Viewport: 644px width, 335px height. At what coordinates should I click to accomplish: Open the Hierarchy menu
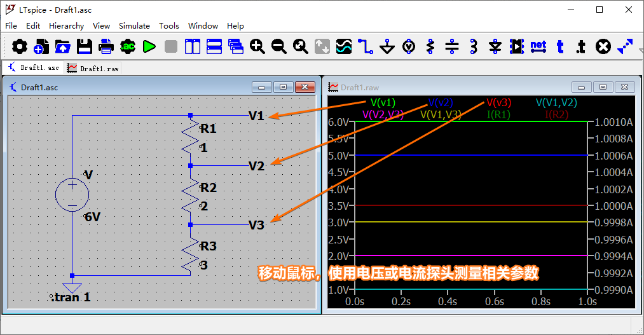click(66, 26)
